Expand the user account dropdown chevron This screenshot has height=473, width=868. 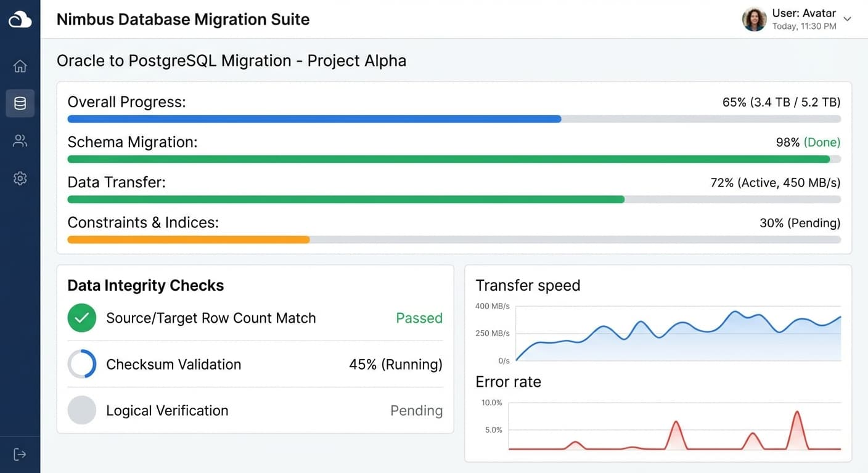click(x=847, y=19)
